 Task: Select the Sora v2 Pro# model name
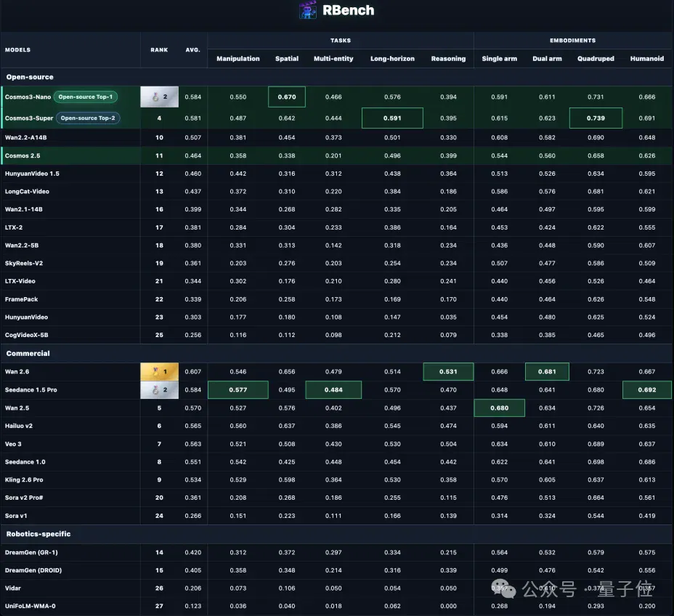coord(24,498)
